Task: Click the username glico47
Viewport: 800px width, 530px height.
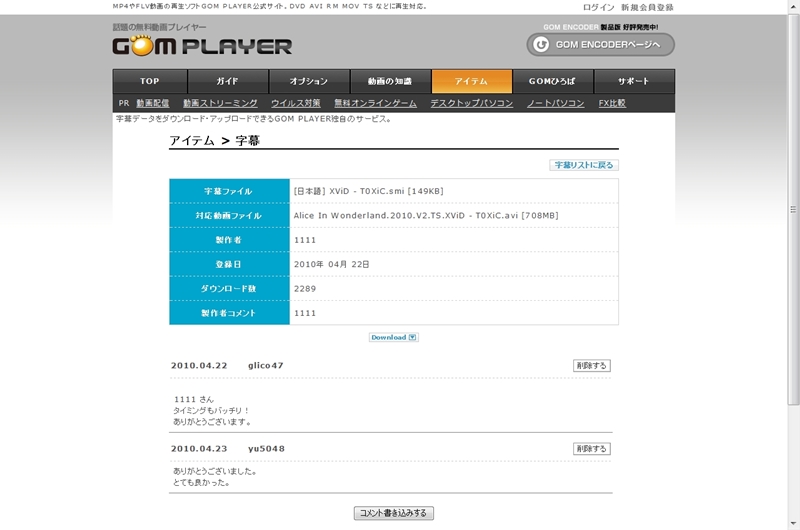Action: click(266, 365)
